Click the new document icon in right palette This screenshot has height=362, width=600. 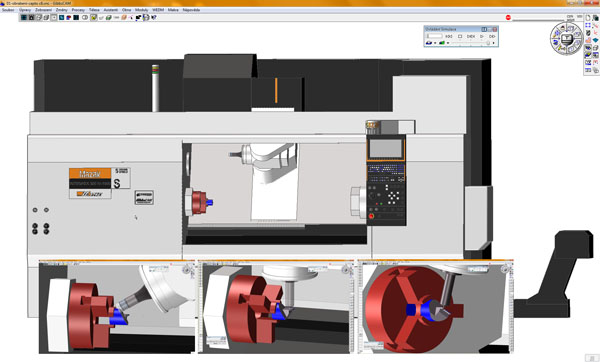[x=588, y=18]
